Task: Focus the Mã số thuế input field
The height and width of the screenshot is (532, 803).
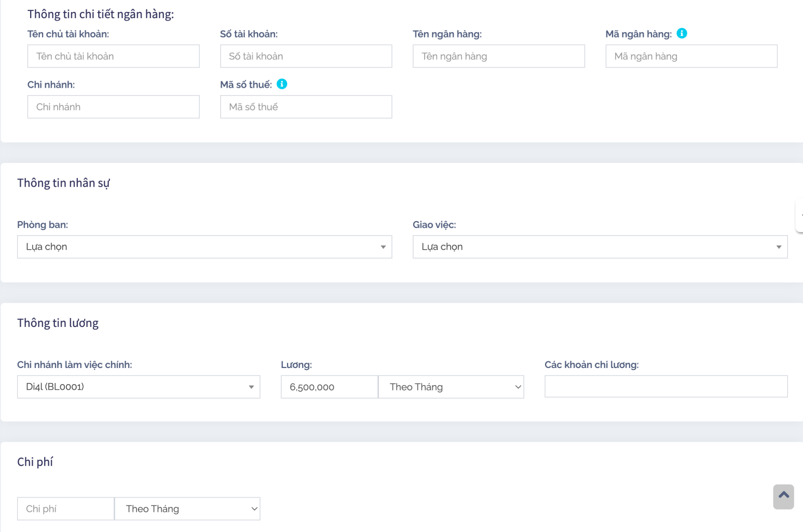Action: (306, 107)
